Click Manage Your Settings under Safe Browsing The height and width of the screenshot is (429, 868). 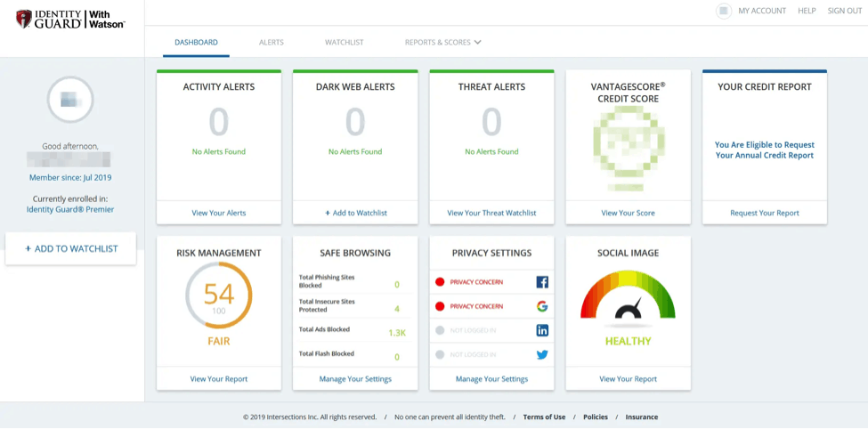pos(355,379)
